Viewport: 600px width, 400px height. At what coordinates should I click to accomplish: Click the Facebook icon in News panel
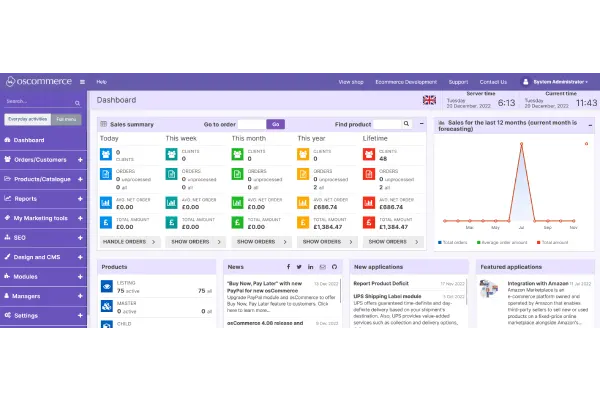(287, 267)
